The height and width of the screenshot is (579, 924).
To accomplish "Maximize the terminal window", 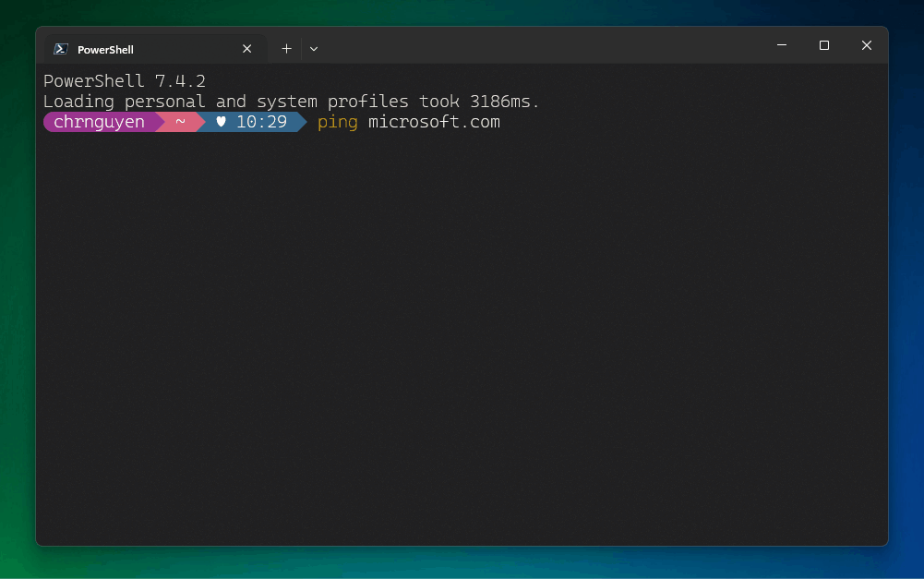I will [x=824, y=45].
